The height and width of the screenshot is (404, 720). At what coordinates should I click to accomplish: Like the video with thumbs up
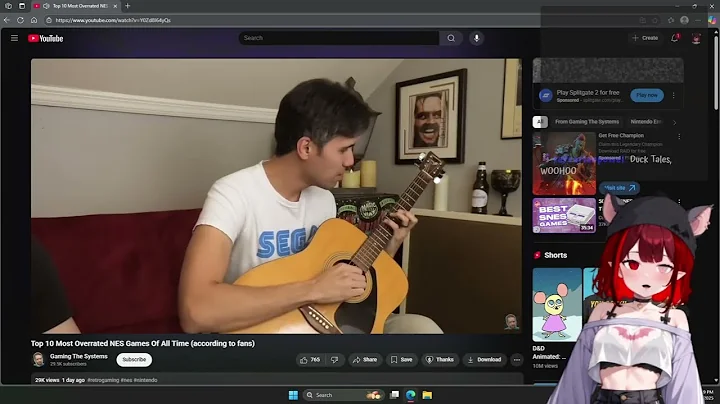[310, 360]
